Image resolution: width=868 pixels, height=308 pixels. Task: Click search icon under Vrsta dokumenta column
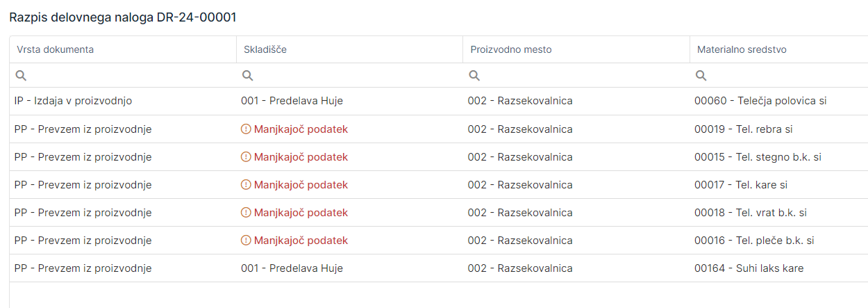click(21, 75)
